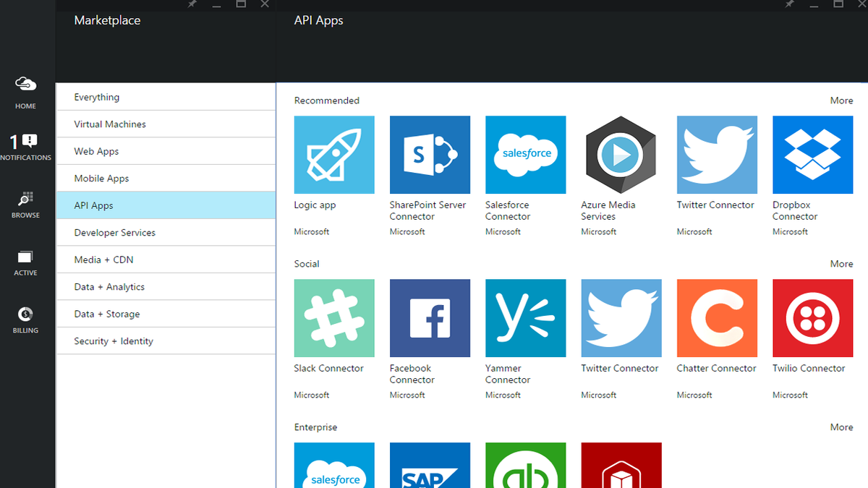The width and height of the screenshot is (868, 488).
Task: Select the Azure Media Services tile
Action: 621,155
